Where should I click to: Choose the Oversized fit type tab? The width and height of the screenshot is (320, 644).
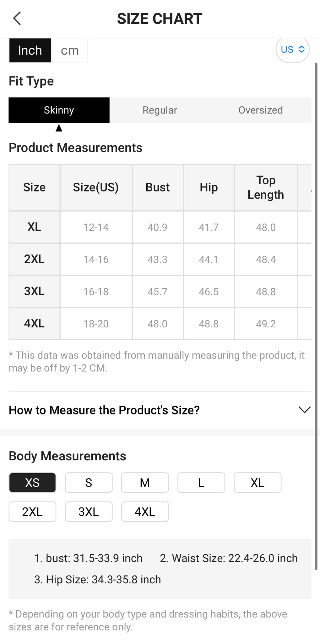click(x=261, y=110)
